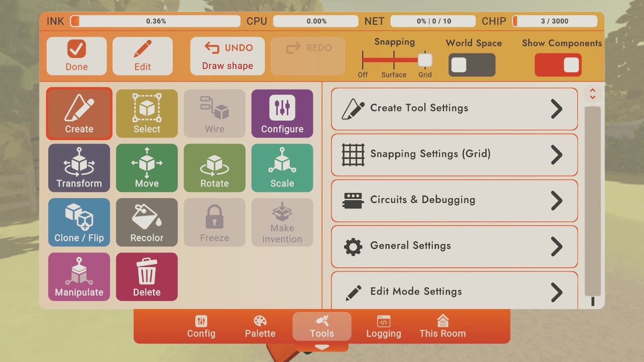Click the settings list scrollbar

(592, 201)
